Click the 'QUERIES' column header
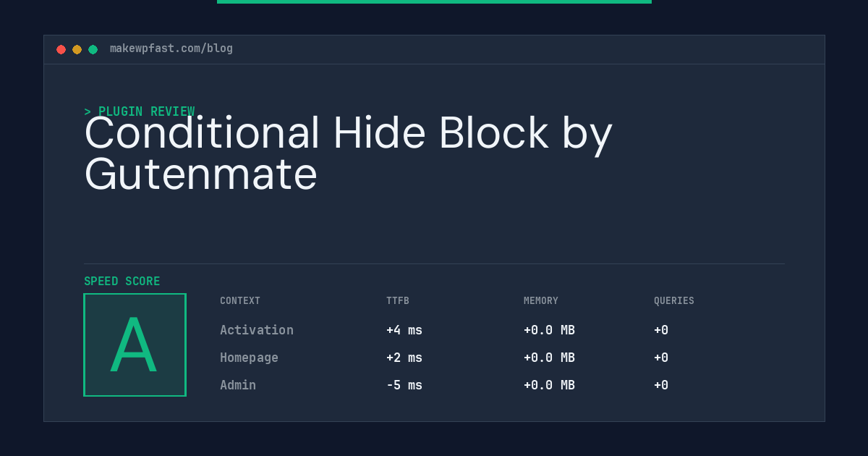The image size is (868, 456). click(x=674, y=301)
